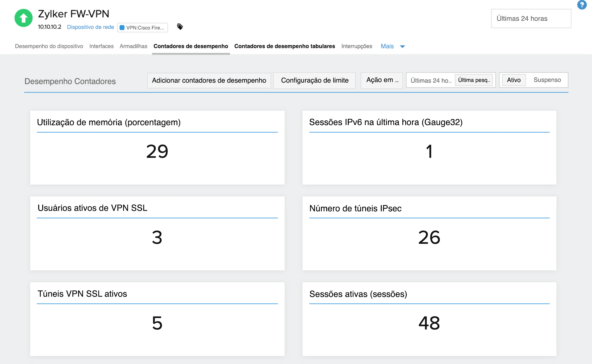
Task: Open Configuração de limite
Action: tap(314, 80)
